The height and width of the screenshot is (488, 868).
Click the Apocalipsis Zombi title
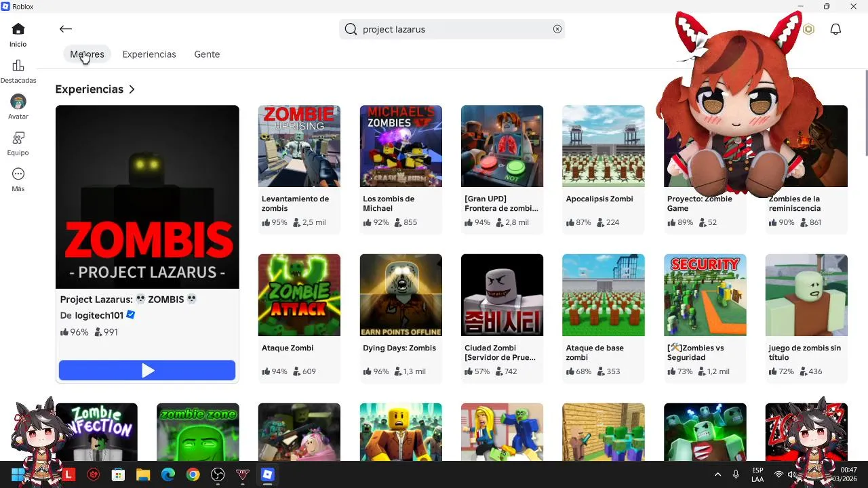tap(599, 199)
